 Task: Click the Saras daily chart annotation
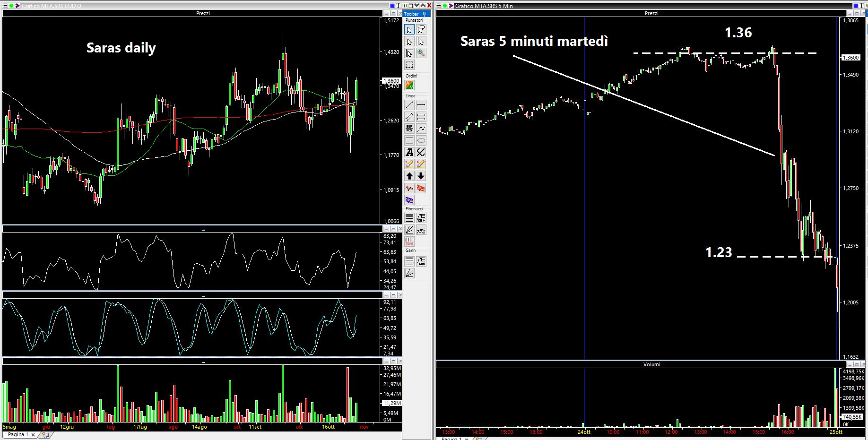[x=121, y=48]
